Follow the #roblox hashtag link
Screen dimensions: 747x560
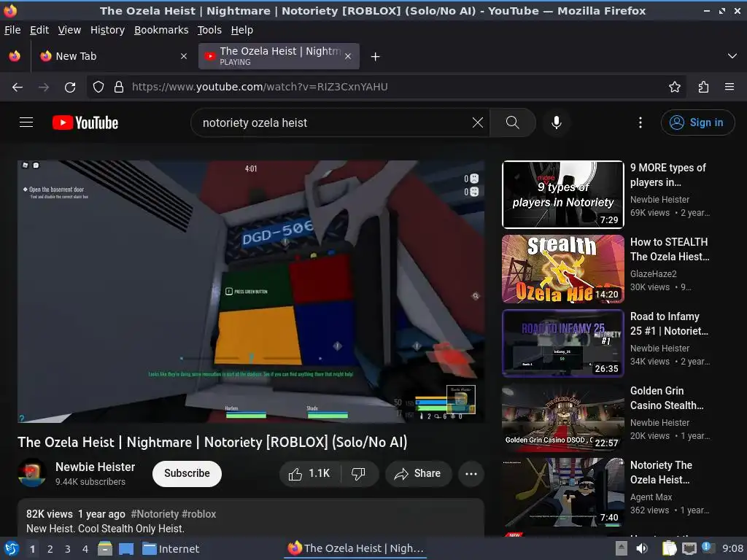pos(198,514)
